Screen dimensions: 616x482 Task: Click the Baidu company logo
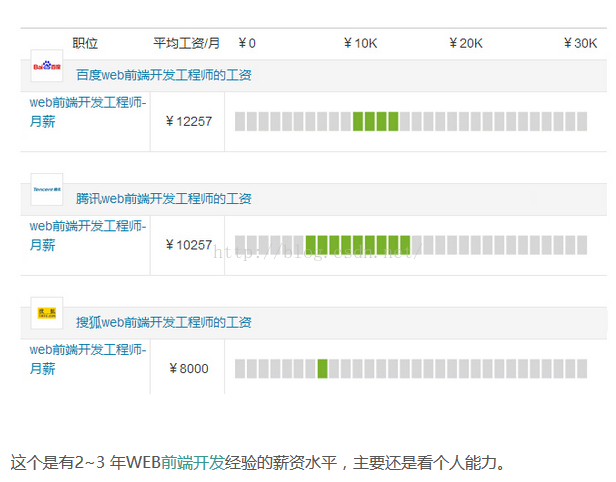[47, 66]
